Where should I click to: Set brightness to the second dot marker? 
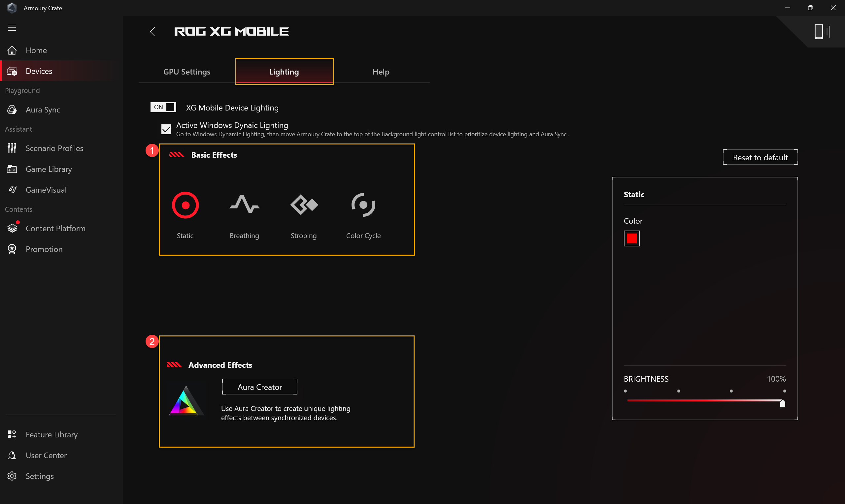click(679, 391)
